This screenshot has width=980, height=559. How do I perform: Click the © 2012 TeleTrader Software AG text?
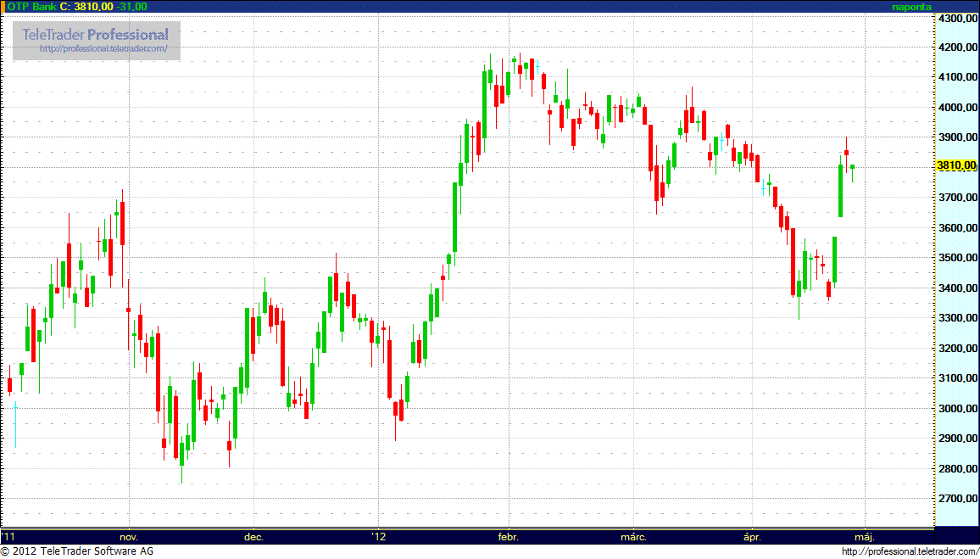tap(77, 551)
